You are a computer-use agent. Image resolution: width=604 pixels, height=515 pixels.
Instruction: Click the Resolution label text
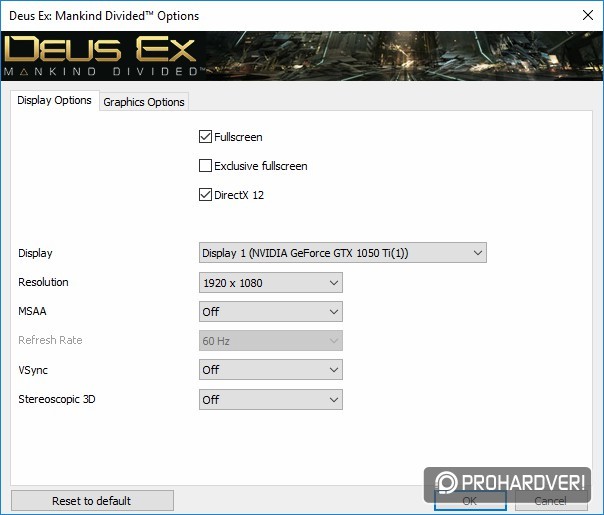click(x=44, y=282)
